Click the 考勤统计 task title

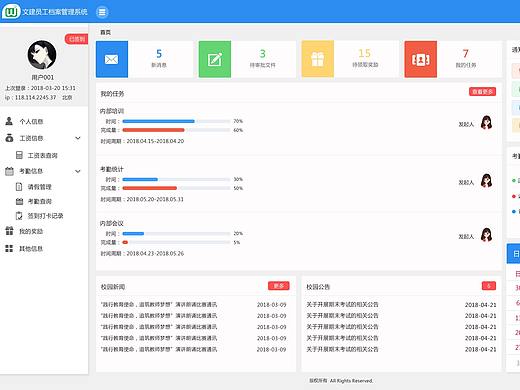(112, 169)
